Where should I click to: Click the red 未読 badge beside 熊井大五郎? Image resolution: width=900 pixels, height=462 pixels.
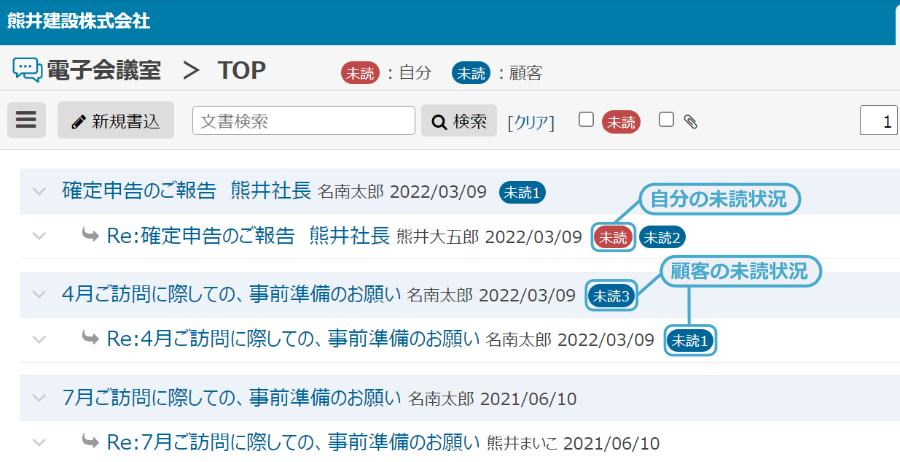point(612,237)
